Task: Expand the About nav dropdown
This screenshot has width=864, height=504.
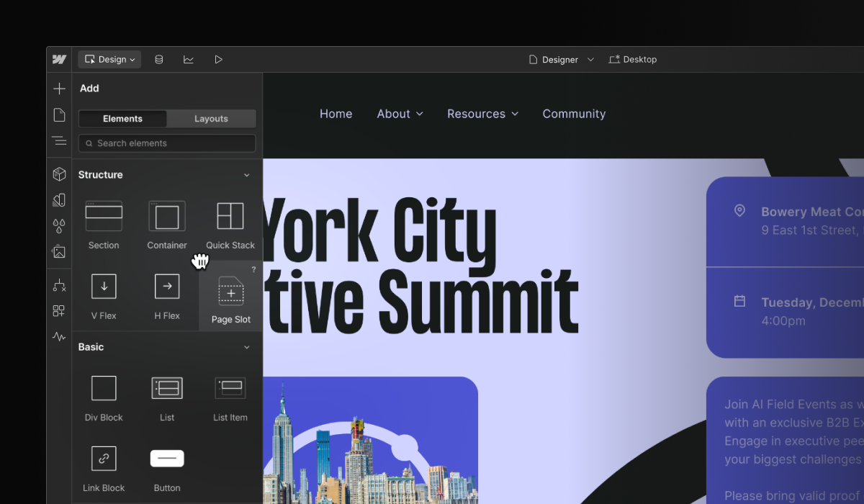Action: click(x=400, y=114)
